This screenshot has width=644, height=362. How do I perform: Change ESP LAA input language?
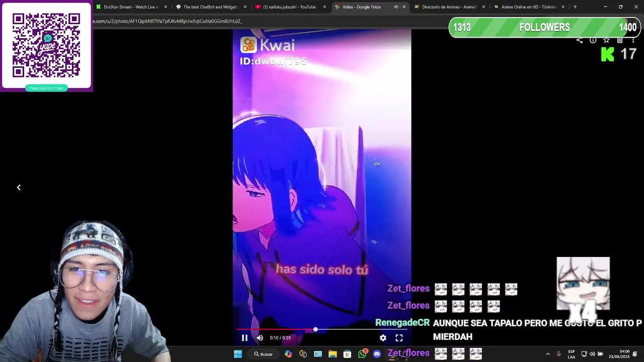572,354
